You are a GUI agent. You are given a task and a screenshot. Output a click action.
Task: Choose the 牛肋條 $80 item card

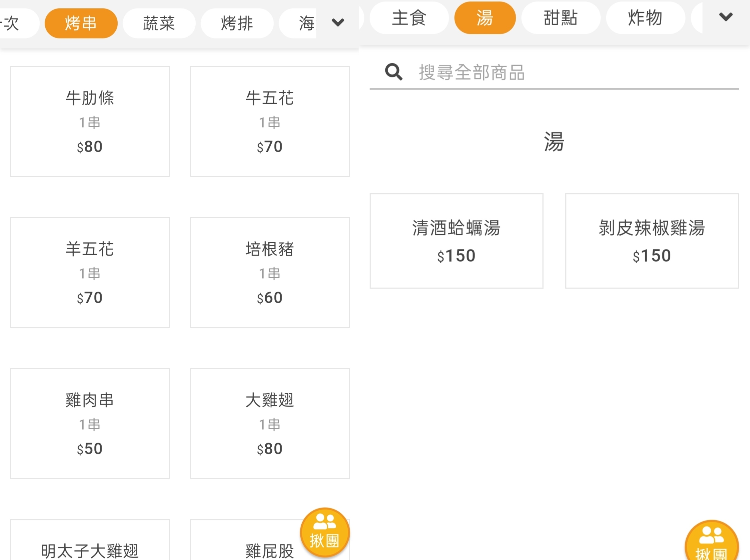point(90,121)
